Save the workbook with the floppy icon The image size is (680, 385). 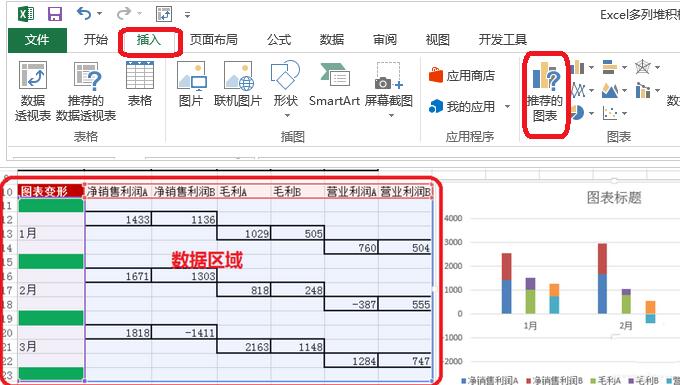[x=55, y=14]
